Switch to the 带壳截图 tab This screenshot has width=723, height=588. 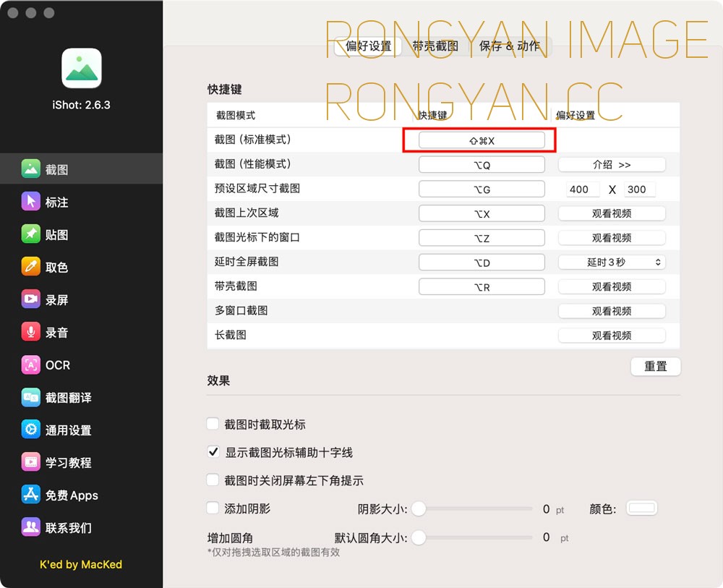(x=435, y=46)
